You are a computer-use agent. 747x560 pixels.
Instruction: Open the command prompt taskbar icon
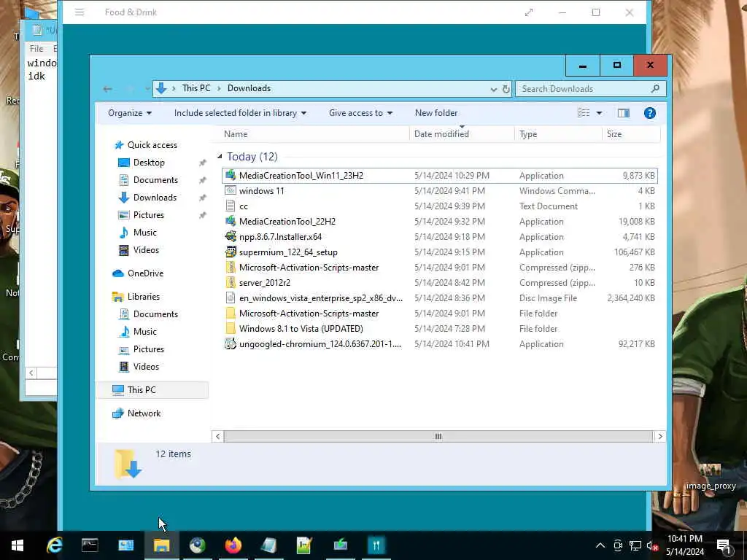click(x=90, y=545)
